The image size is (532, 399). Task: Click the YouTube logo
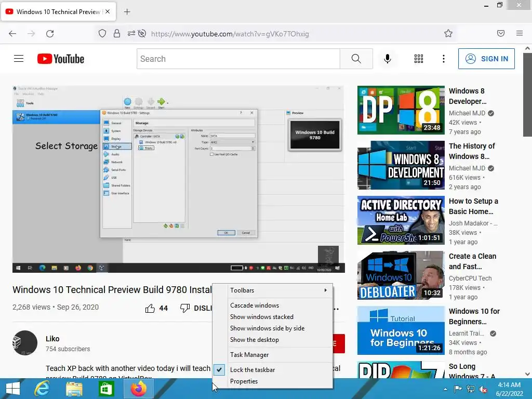(x=61, y=59)
